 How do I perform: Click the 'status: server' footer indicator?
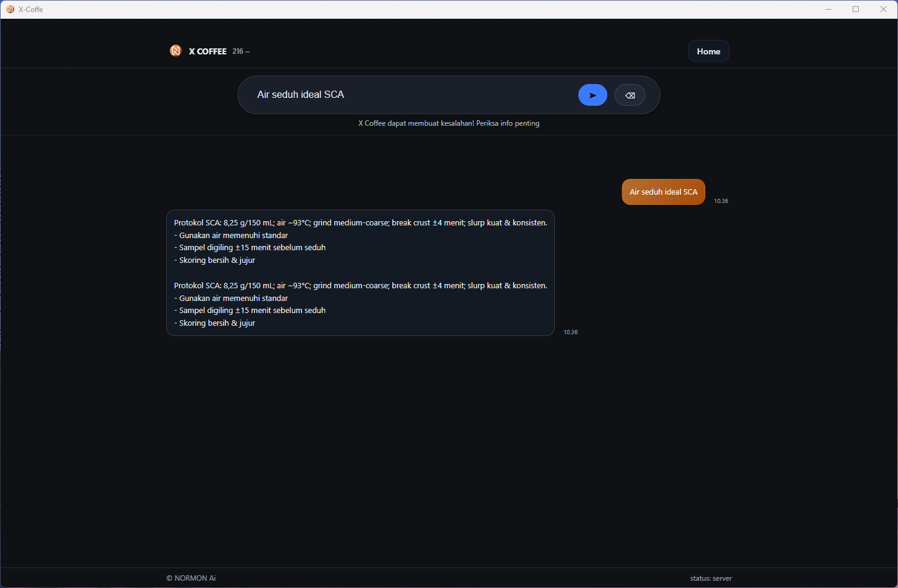click(x=711, y=578)
